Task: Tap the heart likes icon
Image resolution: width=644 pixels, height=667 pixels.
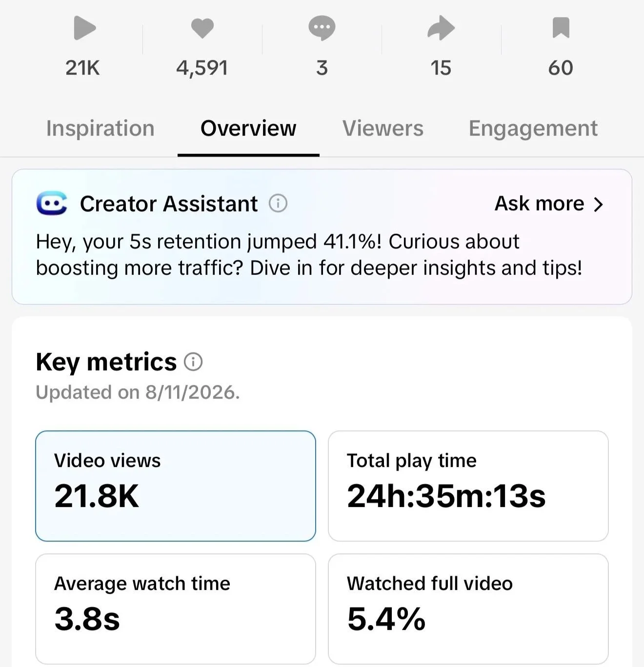Action: [202, 28]
